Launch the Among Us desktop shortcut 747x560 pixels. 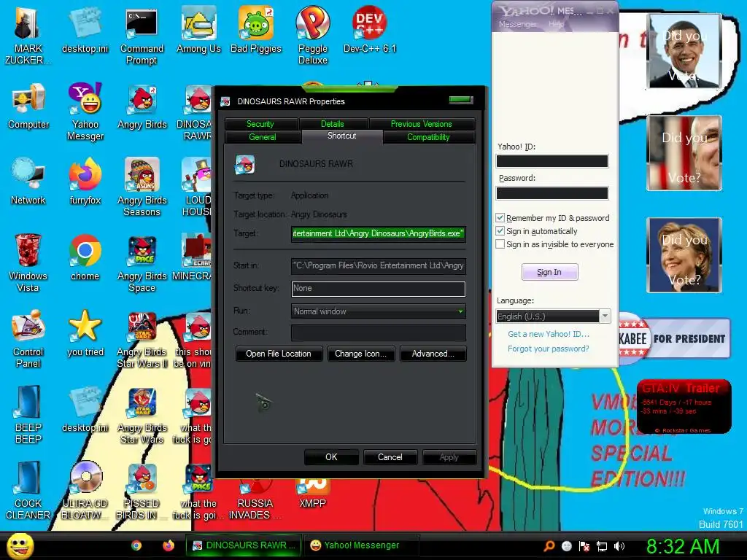click(198, 30)
